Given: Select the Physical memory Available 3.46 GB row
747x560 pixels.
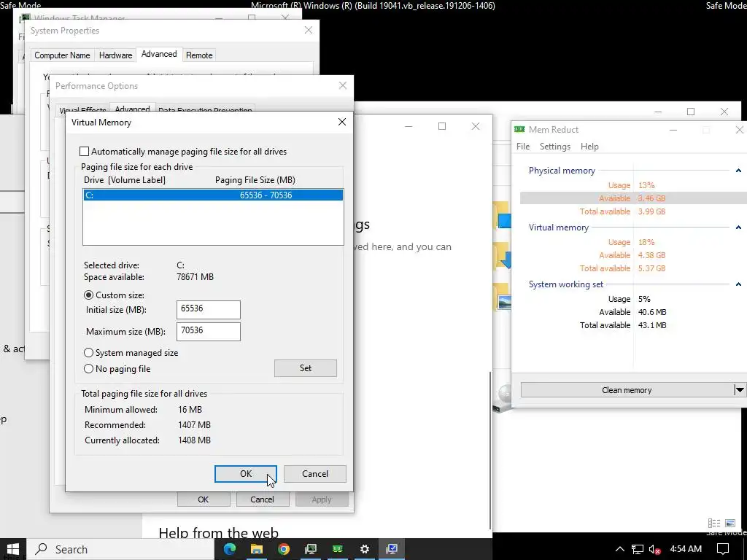Looking at the screenshot, I should (x=634, y=198).
